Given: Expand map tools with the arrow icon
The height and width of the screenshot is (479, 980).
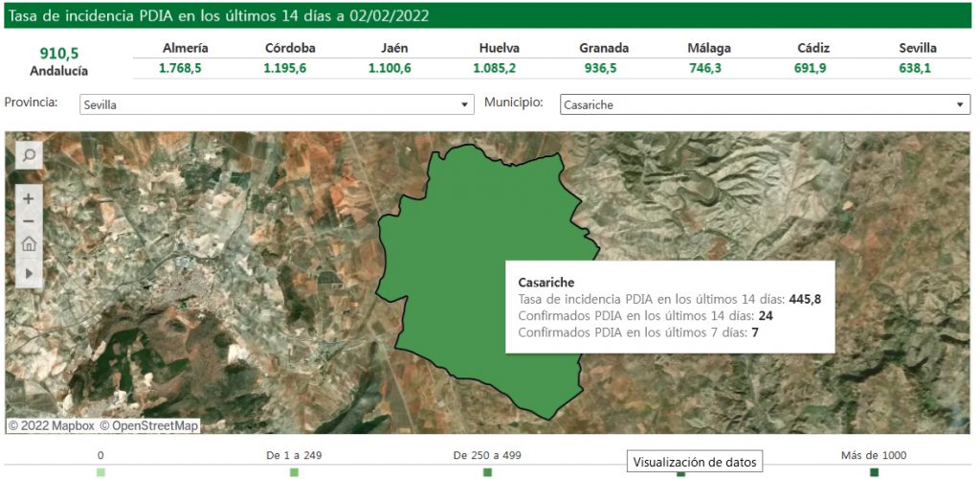Looking at the screenshot, I should pos(29,273).
